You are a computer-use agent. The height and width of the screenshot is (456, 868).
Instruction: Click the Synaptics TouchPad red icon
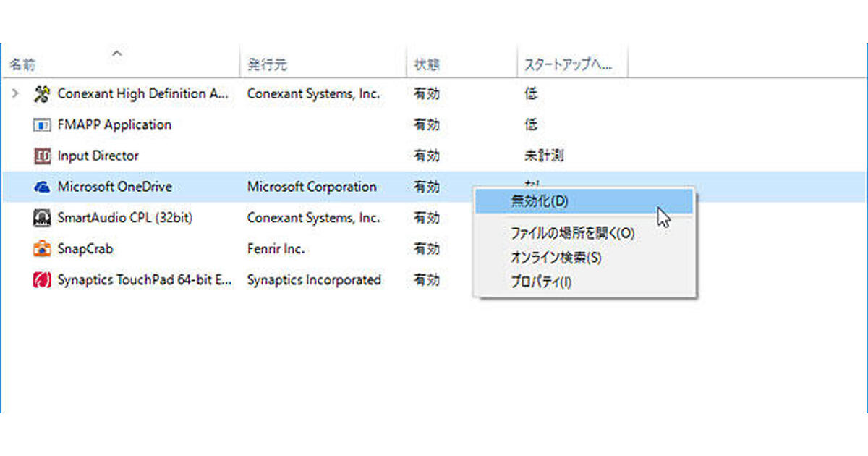pos(42,279)
